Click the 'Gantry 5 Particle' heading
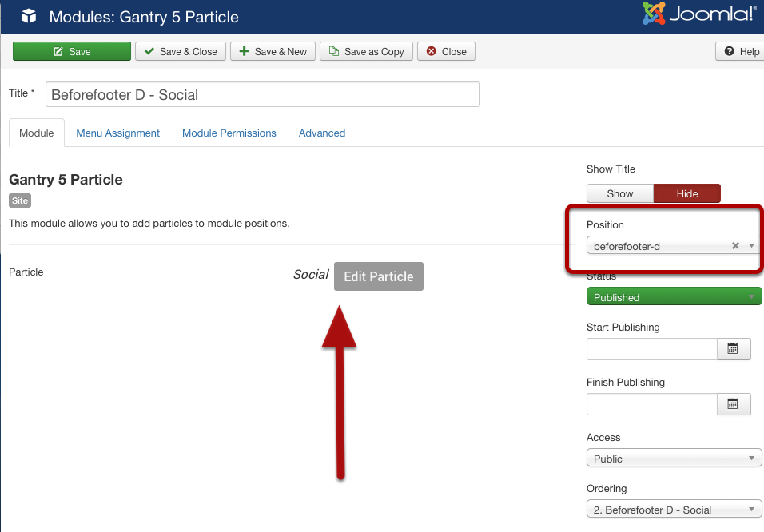Image resolution: width=764 pixels, height=532 pixels. coord(66,179)
